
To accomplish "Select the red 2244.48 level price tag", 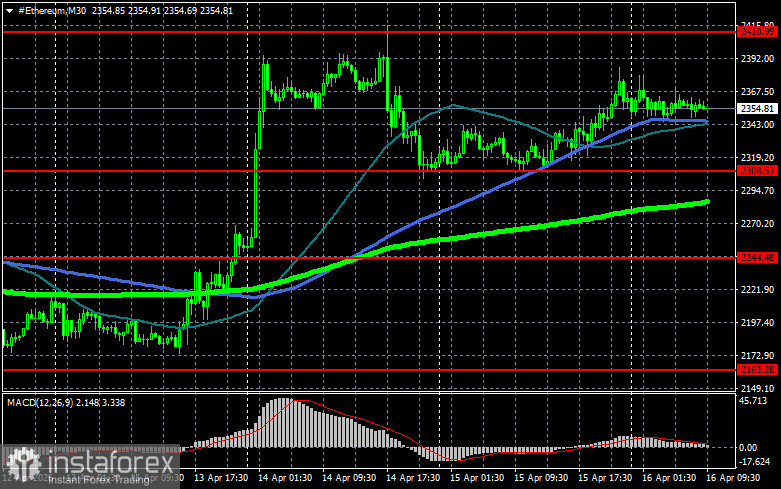I will click(x=758, y=257).
